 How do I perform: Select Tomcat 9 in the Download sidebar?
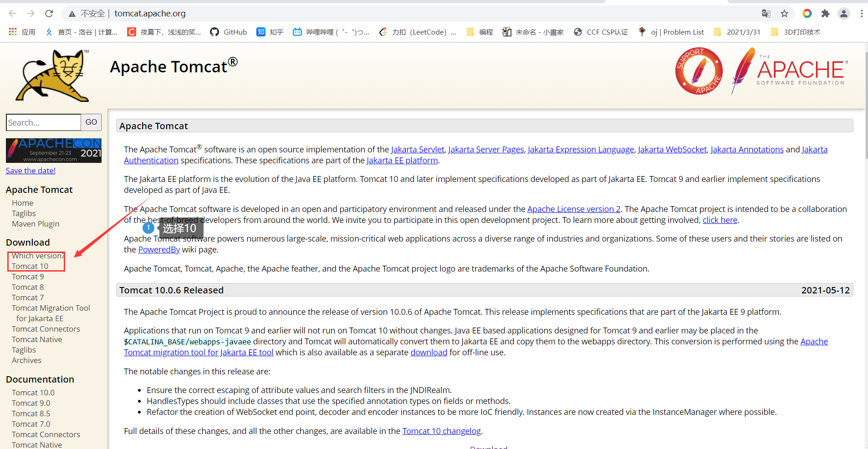(27, 276)
